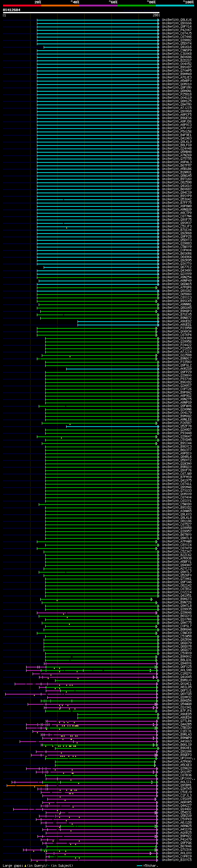Open hit UniRef100_Q41616
The width and height of the screenshot is (197, 868).
click(x=177, y=47)
